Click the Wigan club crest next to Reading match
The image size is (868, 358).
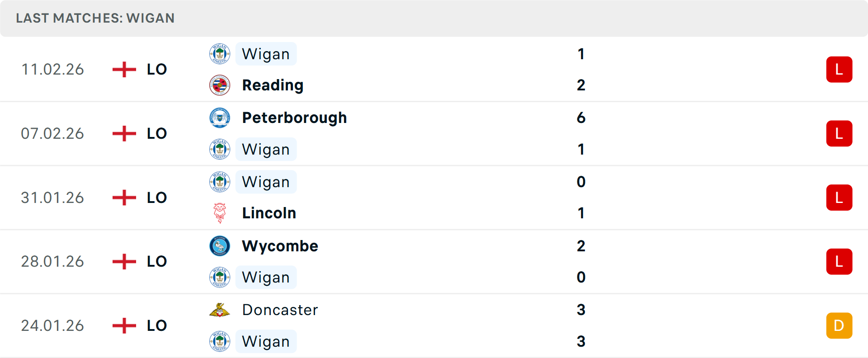(x=220, y=53)
